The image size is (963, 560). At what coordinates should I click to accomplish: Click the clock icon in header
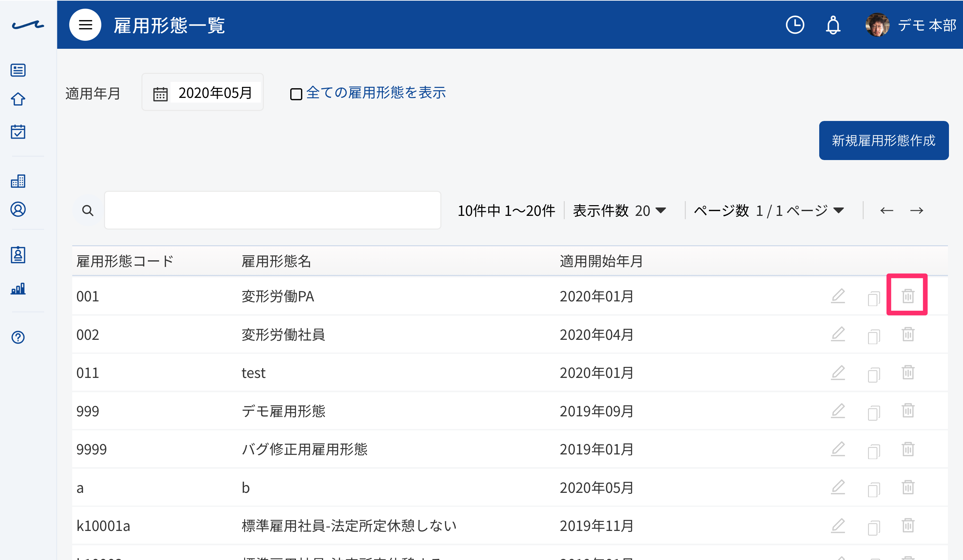pos(795,25)
